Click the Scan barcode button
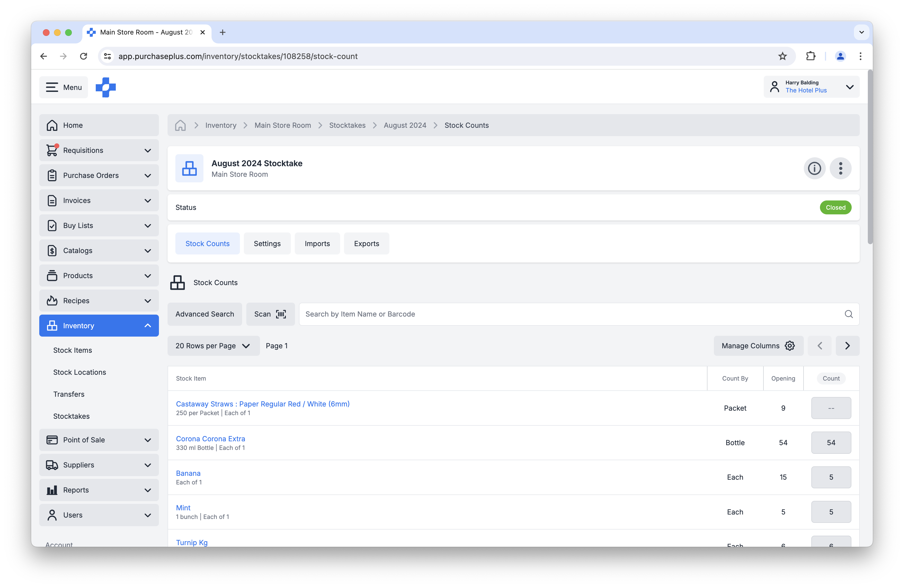Image resolution: width=904 pixels, height=588 pixels. click(x=271, y=314)
